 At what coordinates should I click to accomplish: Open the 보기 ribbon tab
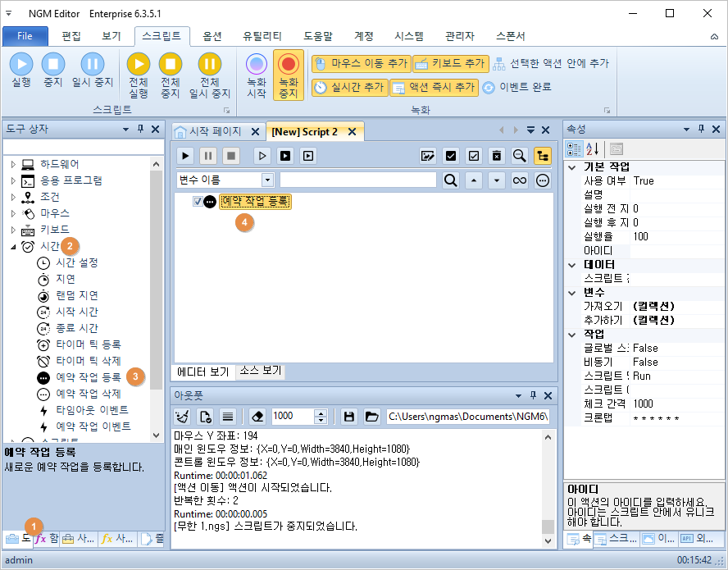(x=111, y=36)
